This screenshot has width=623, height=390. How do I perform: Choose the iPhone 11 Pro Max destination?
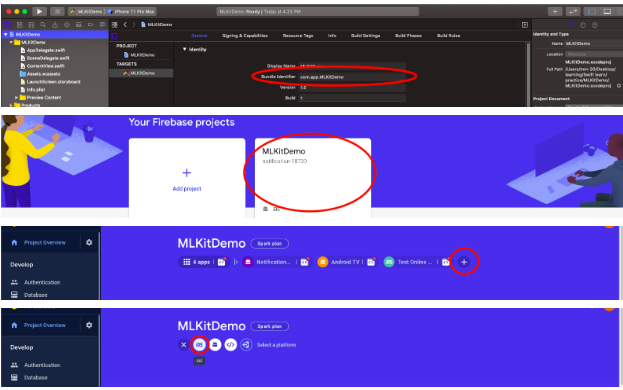132,12
